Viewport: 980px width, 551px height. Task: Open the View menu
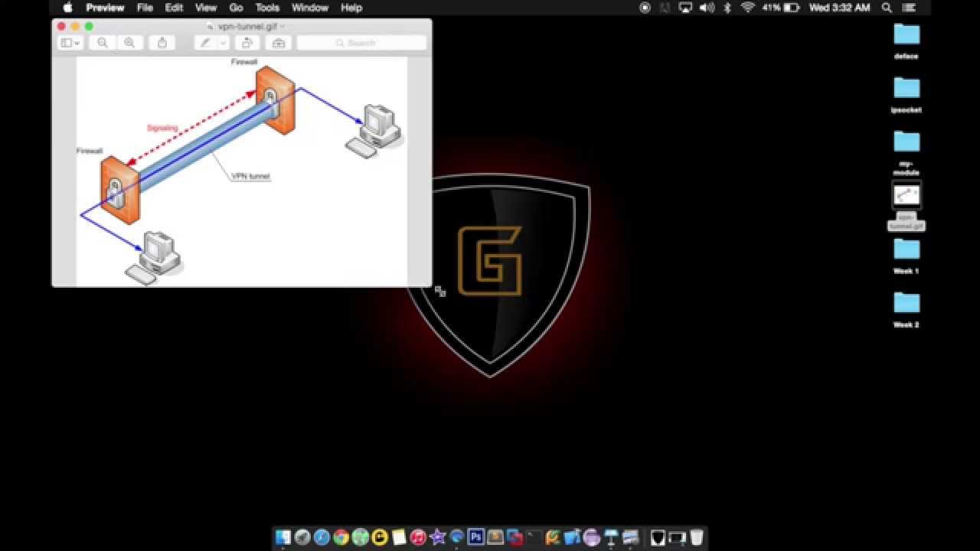[x=206, y=8]
